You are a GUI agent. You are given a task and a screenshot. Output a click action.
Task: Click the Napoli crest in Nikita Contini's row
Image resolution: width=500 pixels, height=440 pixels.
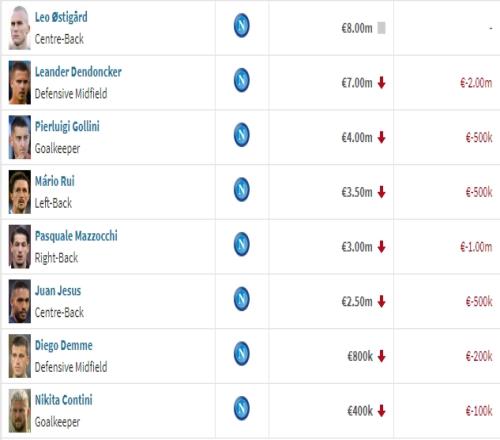(242, 408)
